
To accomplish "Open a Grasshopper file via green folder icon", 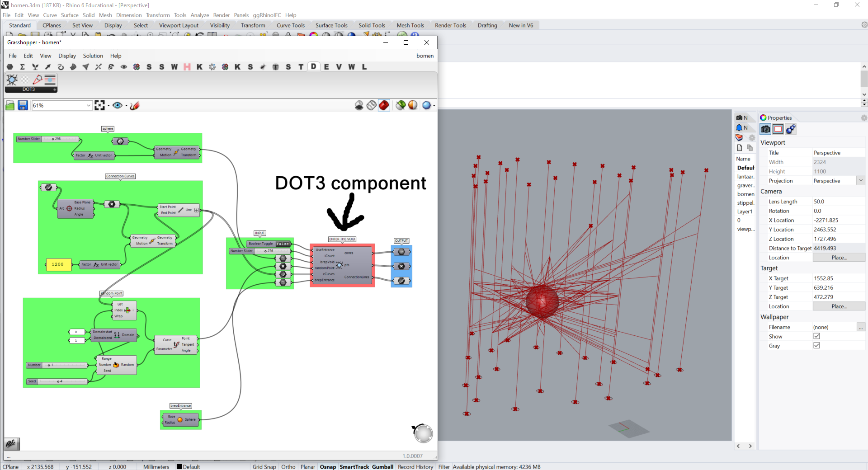I will [x=10, y=106].
